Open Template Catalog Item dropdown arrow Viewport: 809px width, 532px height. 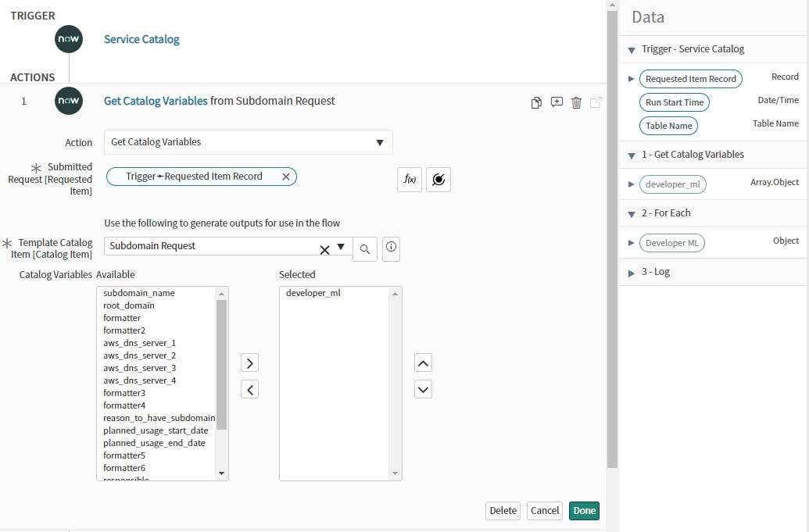click(x=341, y=247)
